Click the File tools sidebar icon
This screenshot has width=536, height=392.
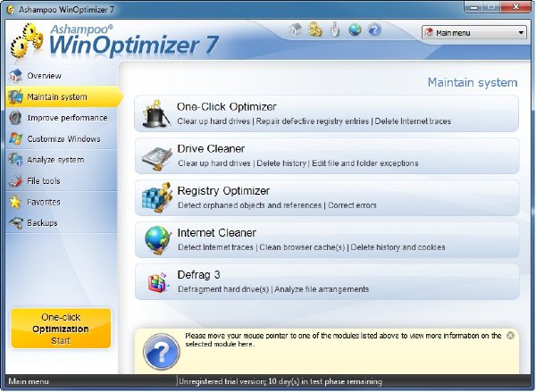point(16,180)
